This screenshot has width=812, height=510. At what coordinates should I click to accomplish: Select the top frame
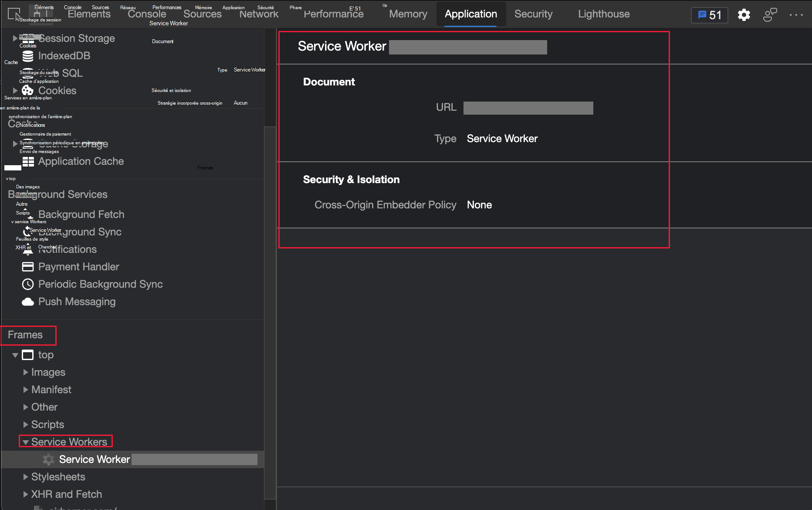click(46, 355)
